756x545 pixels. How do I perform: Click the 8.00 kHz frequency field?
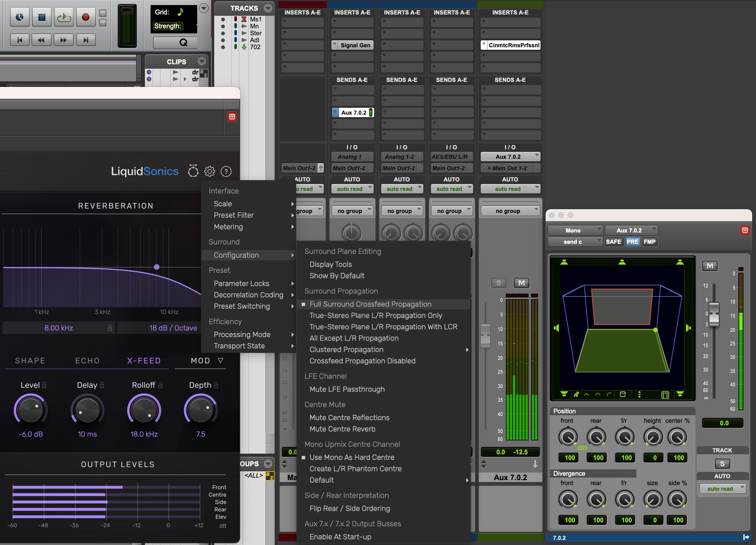(x=59, y=328)
